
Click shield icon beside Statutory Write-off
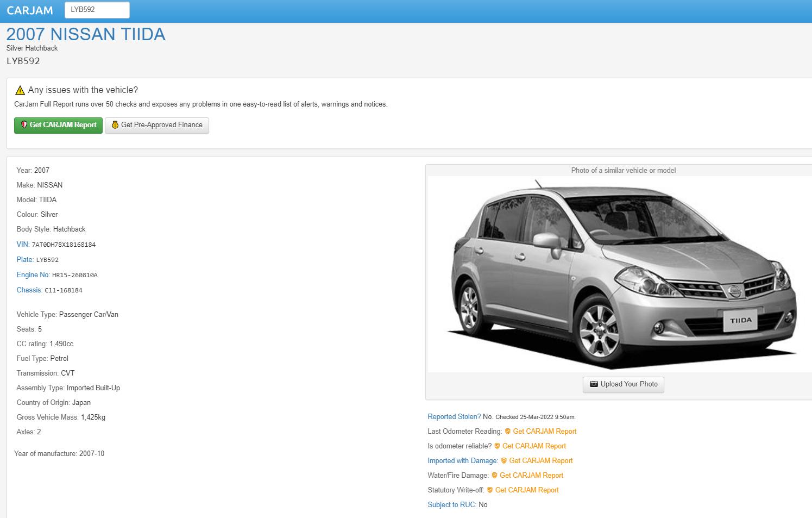[x=490, y=490]
